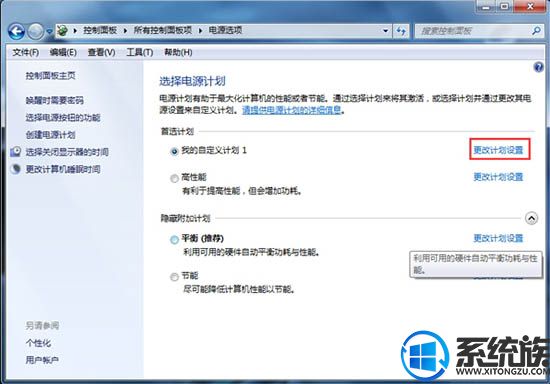Viewport: 550px width, 384px height.
Task: Click 创建电源计划 in the sidebar
Action: coord(51,135)
